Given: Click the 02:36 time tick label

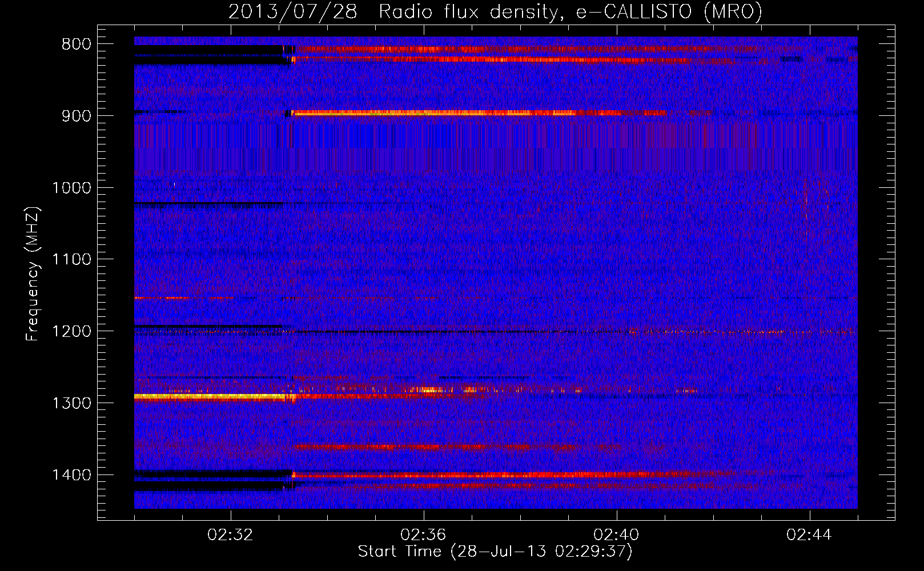Looking at the screenshot, I should coord(424,535).
